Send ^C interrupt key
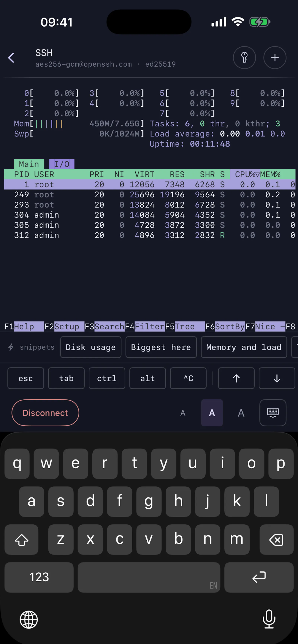 tap(188, 378)
